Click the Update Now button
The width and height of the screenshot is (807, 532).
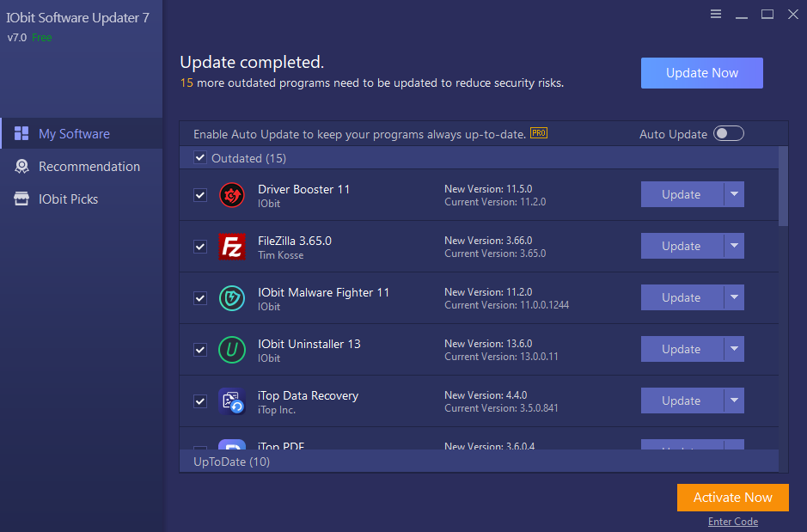(701, 72)
